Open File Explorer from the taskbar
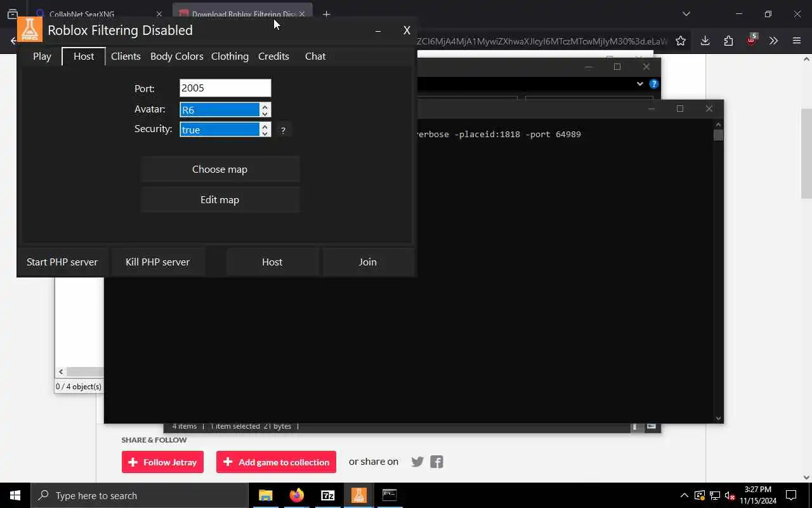The image size is (812, 508). point(265,495)
